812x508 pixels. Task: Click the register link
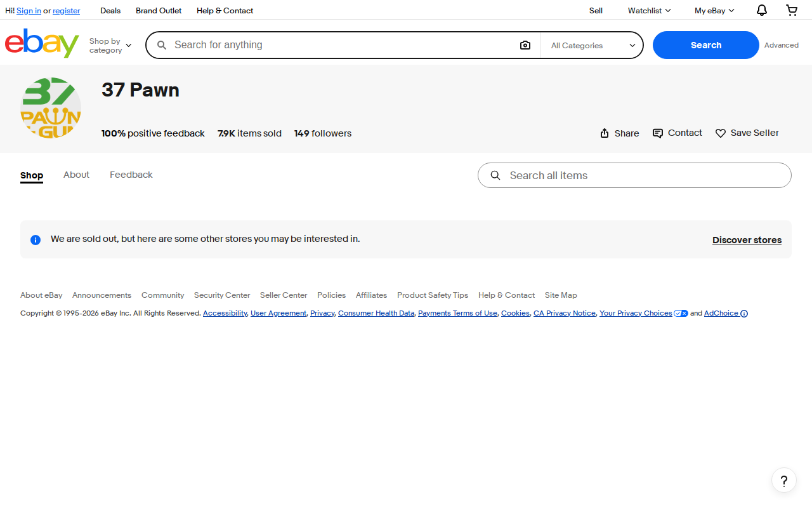pyautogui.click(x=67, y=11)
